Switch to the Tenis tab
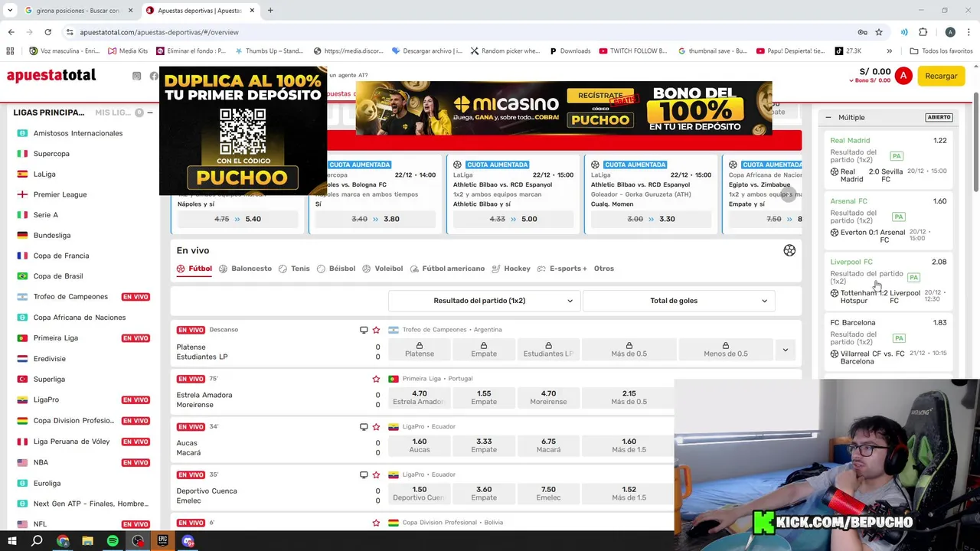 point(294,269)
